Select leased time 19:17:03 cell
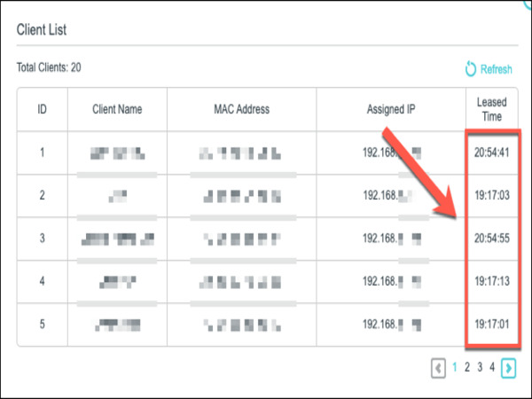Viewport: 532px width, 399px height. point(491,196)
